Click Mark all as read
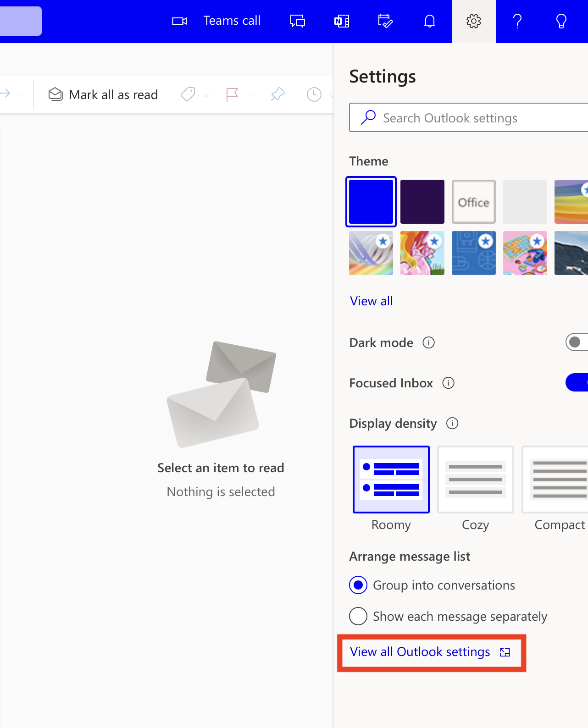Viewport: 588px width, 728px height. click(103, 94)
